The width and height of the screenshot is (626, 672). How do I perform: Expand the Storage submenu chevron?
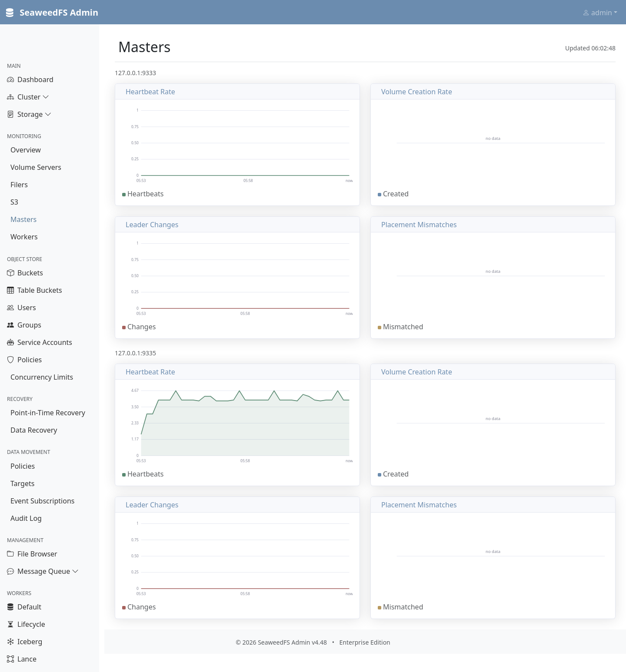point(48,114)
